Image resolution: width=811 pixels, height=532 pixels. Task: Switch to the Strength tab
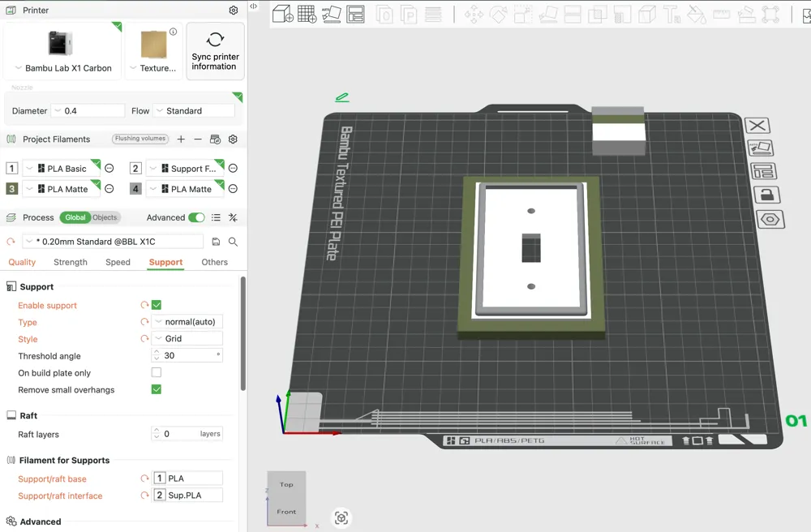point(71,262)
